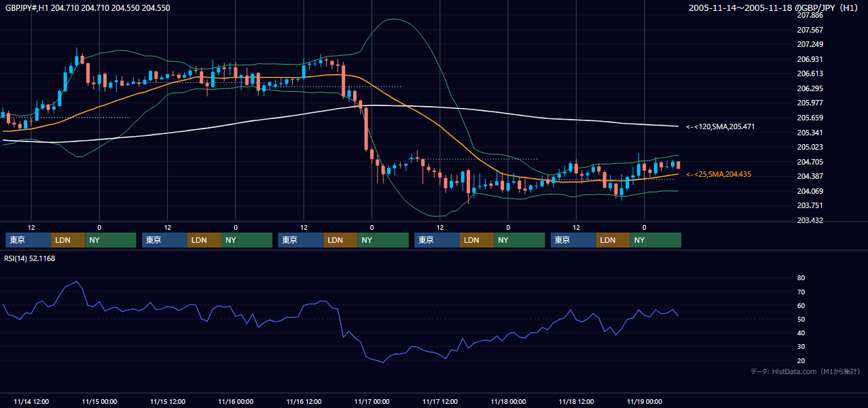This screenshot has width=868, height=408.
Task: Click RSI scale value 30
Action: pyautogui.click(x=801, y=346)
